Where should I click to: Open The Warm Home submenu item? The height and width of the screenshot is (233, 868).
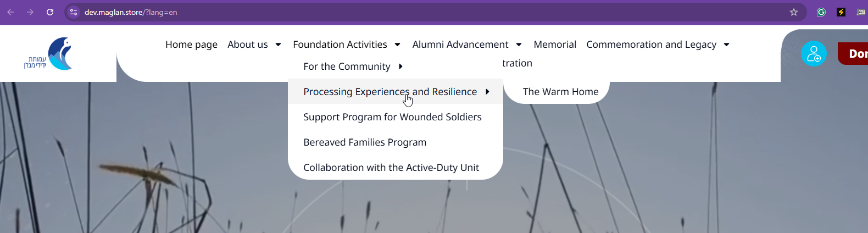(560, 92)
